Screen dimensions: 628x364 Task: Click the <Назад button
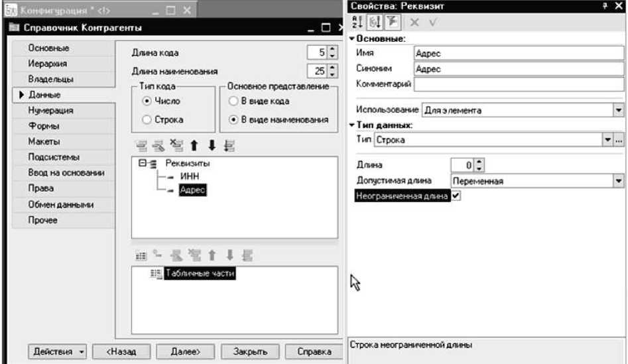click(121, 352)
